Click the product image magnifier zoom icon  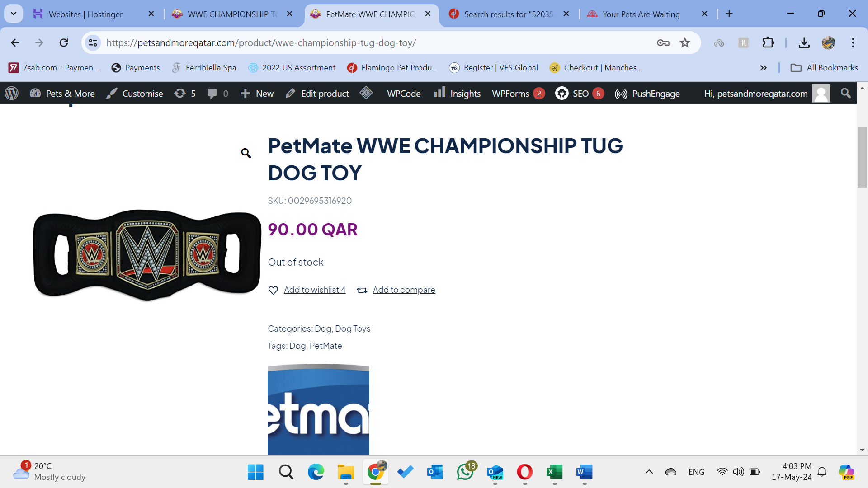(x=246, y=153)
